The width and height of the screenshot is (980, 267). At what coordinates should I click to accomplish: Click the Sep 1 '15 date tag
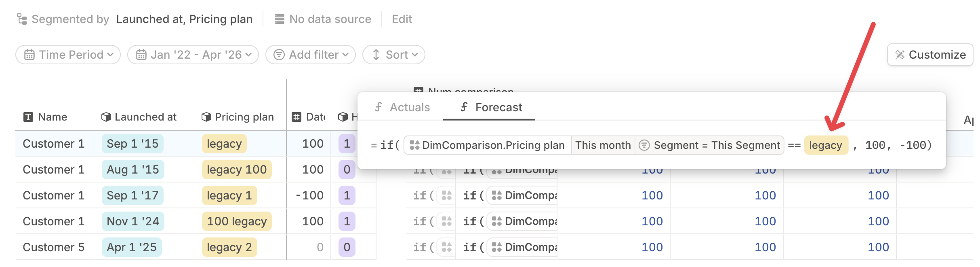click(132, 144)
